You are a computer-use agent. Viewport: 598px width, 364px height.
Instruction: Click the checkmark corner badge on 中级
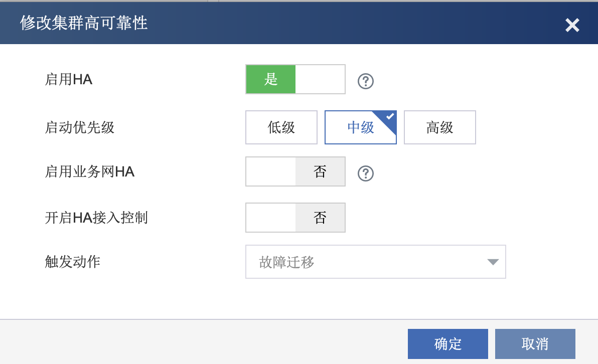(390, 117)
